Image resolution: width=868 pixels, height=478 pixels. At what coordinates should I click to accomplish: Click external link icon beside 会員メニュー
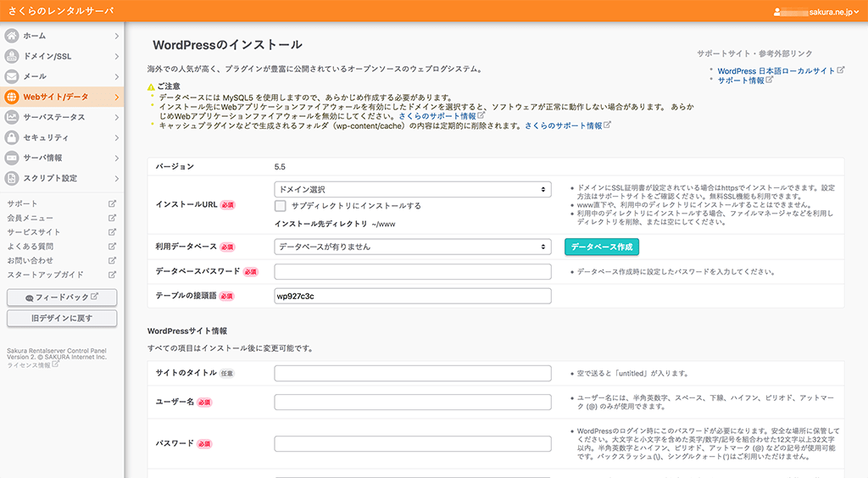point(113,218)
